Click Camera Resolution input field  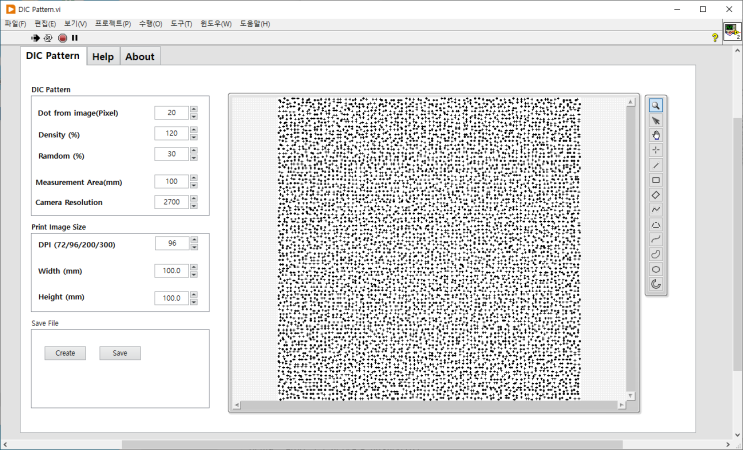(171, 202)
